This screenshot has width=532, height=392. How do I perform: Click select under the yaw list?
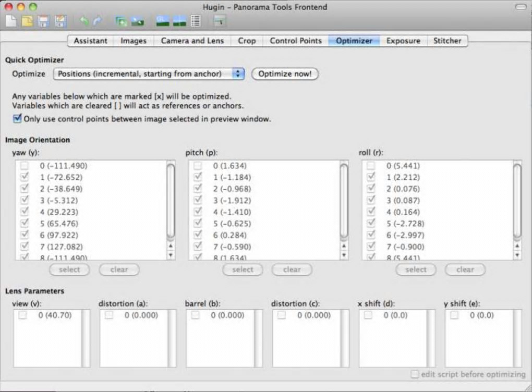point(69,269)
